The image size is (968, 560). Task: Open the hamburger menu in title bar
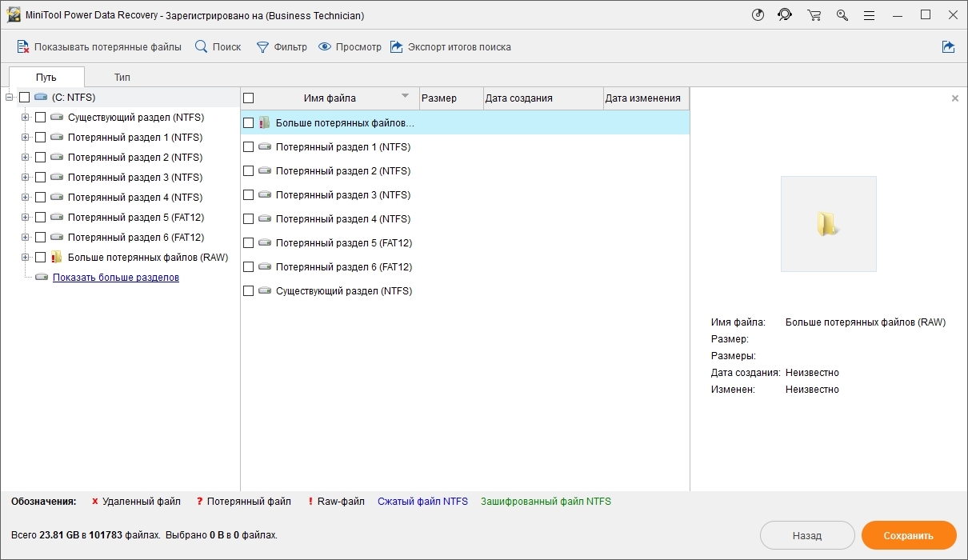pos(870,15)
